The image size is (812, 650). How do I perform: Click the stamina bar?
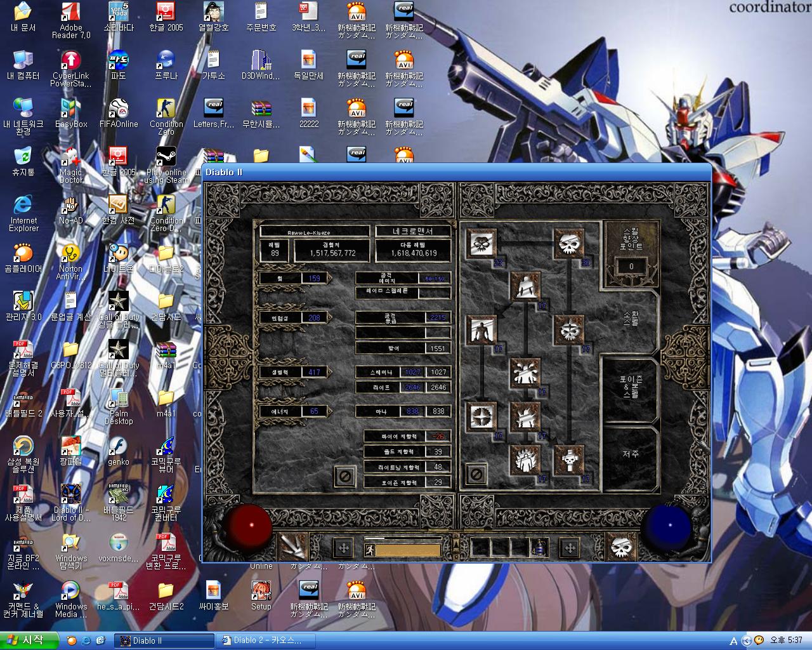[409, 550]
